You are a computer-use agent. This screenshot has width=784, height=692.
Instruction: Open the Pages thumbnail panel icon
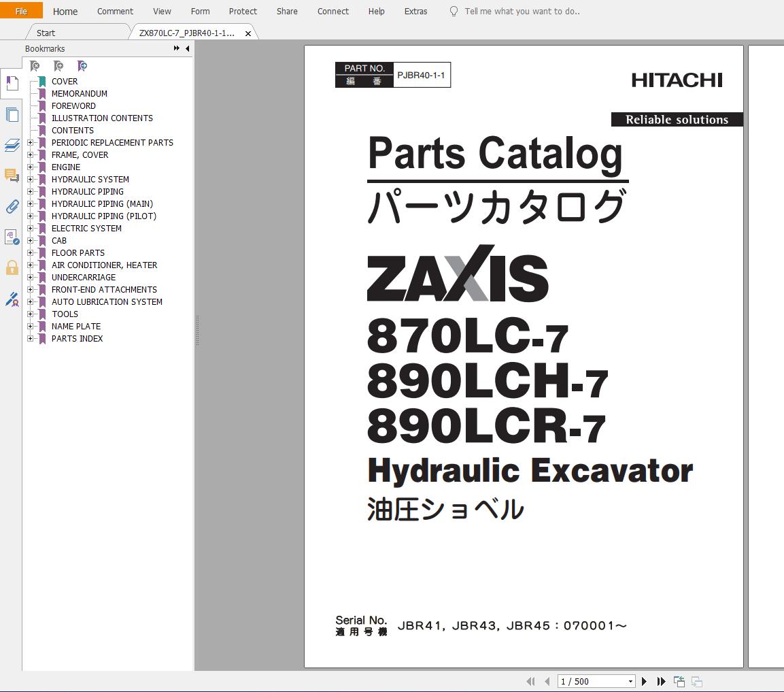12,114
